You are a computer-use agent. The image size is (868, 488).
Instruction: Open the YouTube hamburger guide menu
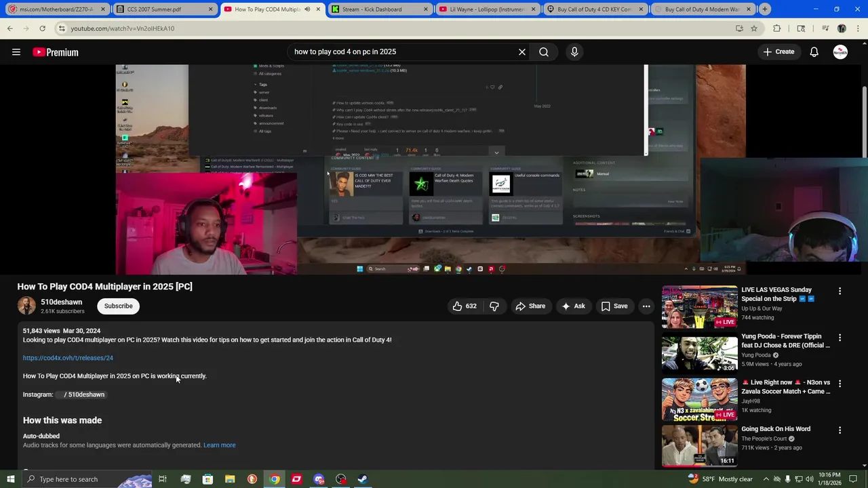pos(16,52)
